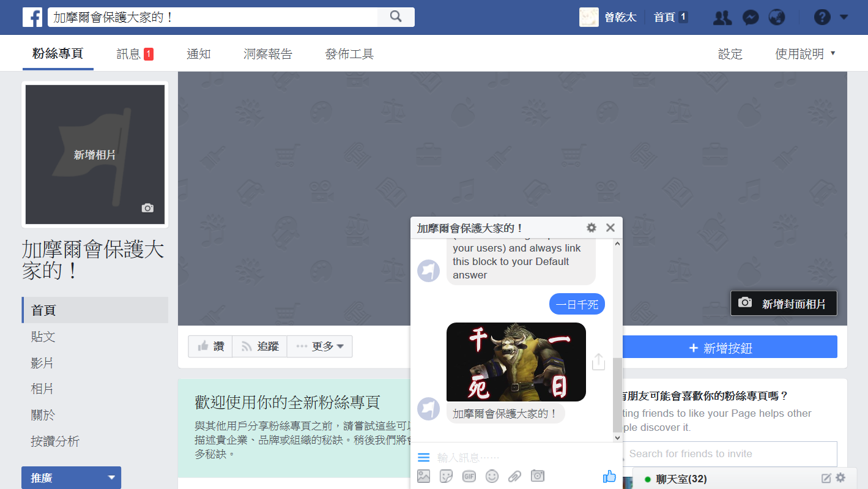This screenshot has width=868, height=489.
Task: Click the new message compose icon in chat bar
Action: 826,478
